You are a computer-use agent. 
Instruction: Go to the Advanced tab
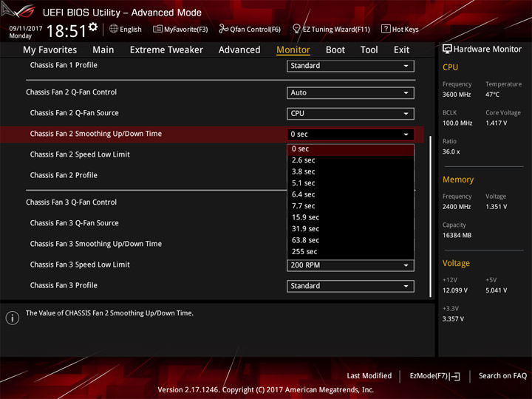tap(239, 50)
